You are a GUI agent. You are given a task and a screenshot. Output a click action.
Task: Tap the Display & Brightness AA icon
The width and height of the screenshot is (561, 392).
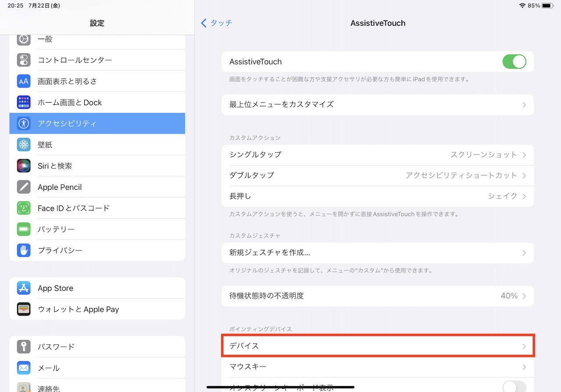tap(24, 81)
